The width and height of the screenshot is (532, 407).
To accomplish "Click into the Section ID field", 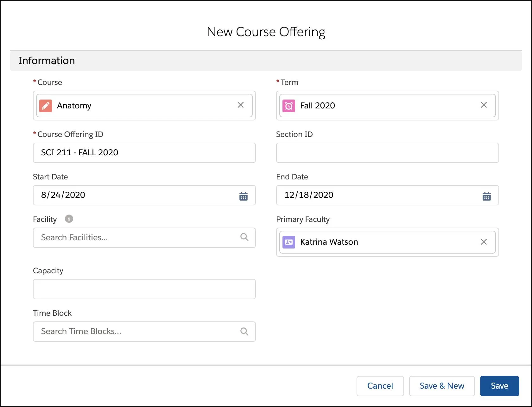I will tap(387, 152).
